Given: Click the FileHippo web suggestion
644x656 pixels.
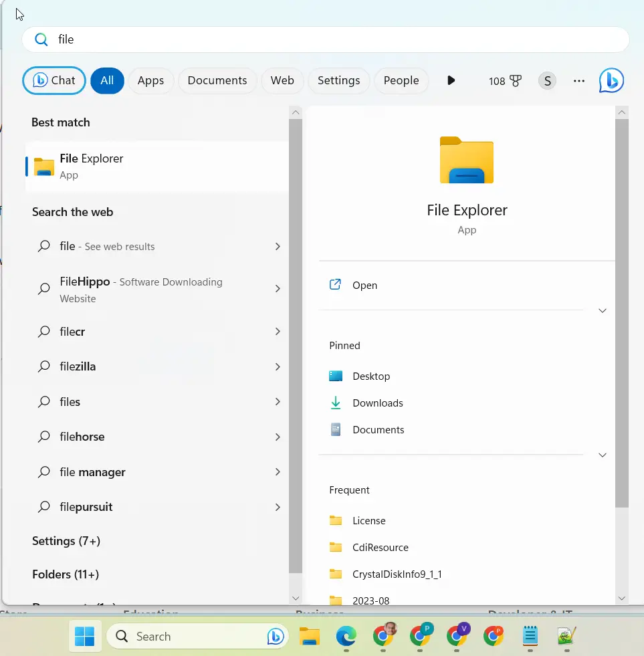Looking at the screenshot, I should pyautogui.click(x=157, y=290).
